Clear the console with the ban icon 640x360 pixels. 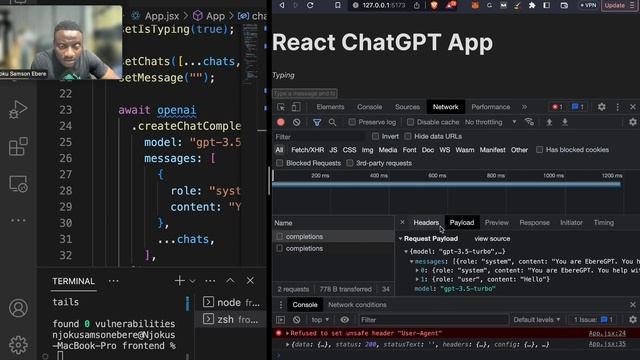297,320
